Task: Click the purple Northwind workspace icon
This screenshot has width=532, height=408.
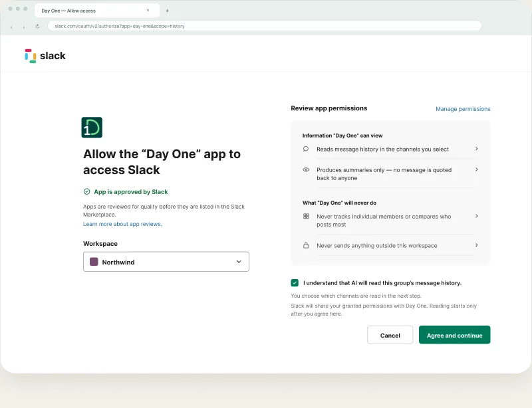Action: pos(94,262)
